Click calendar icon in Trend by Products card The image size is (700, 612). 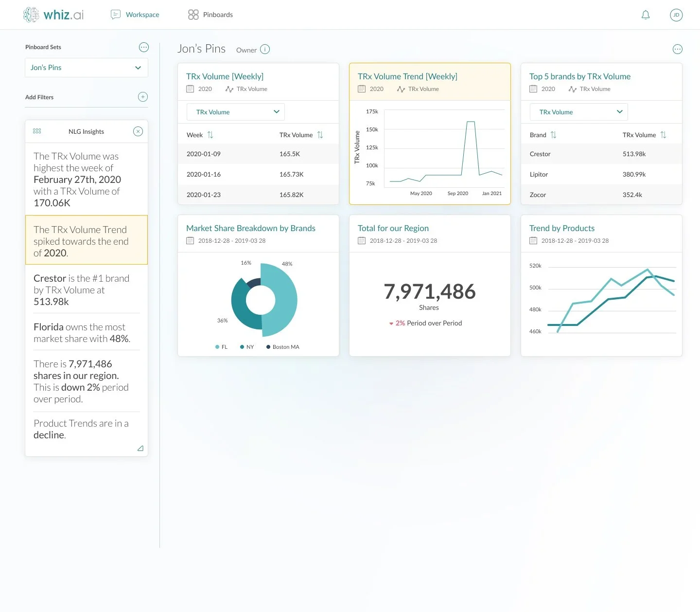click(533, 240)
